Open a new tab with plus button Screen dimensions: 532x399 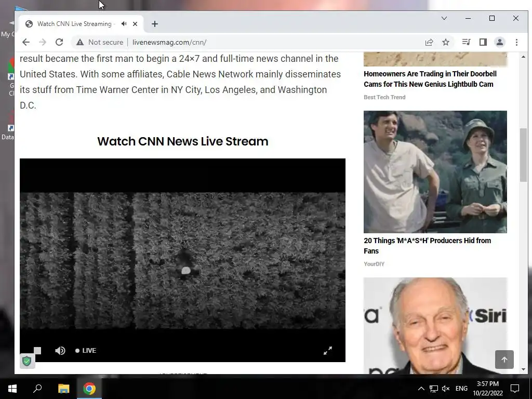pos(155,24)
